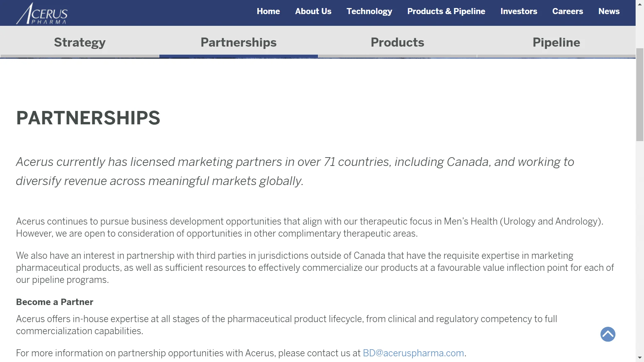Click the scrollbar down arrow

[x=640, y=358]
